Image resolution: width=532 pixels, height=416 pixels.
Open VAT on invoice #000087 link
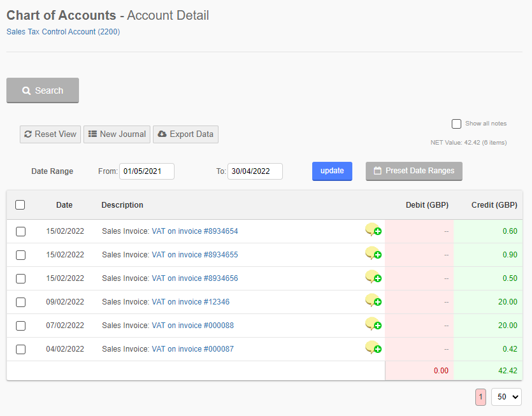click(x=192, y=349)
